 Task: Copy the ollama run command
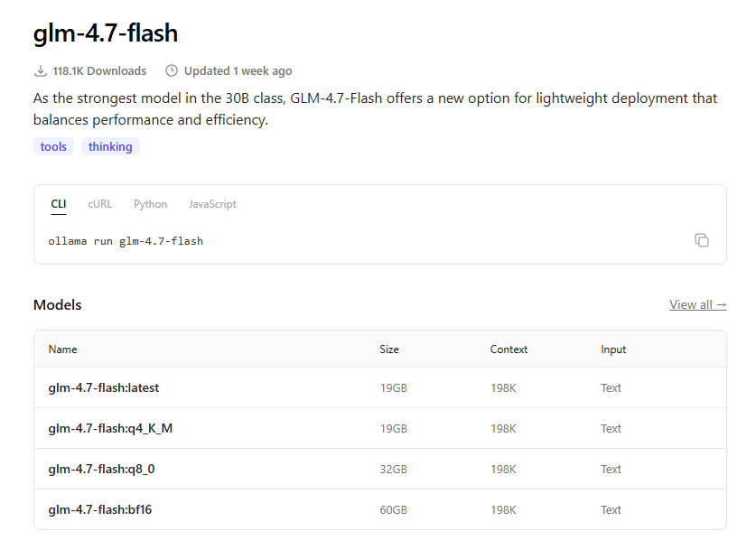702,240
